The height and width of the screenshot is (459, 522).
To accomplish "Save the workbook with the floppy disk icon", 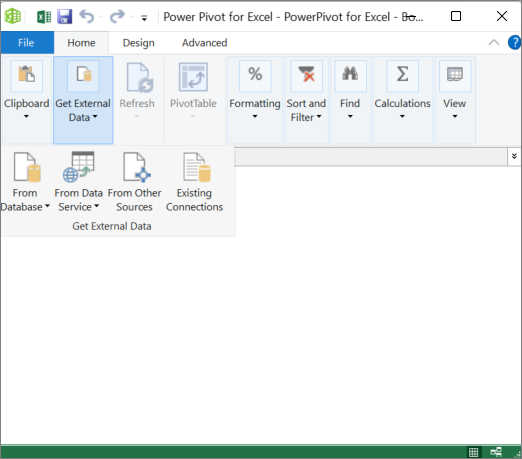I will click(65, 16).
